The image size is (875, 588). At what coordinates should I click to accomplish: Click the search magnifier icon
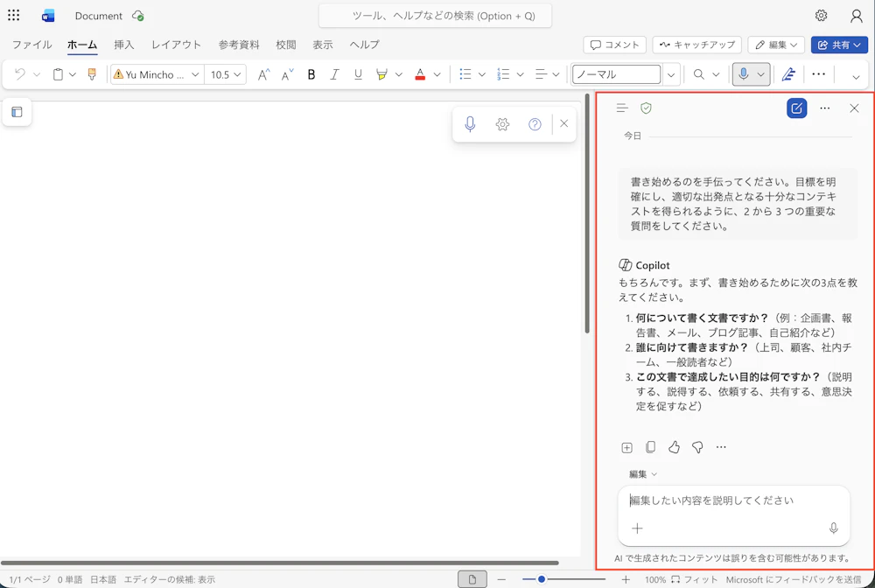tap(698, 74)
